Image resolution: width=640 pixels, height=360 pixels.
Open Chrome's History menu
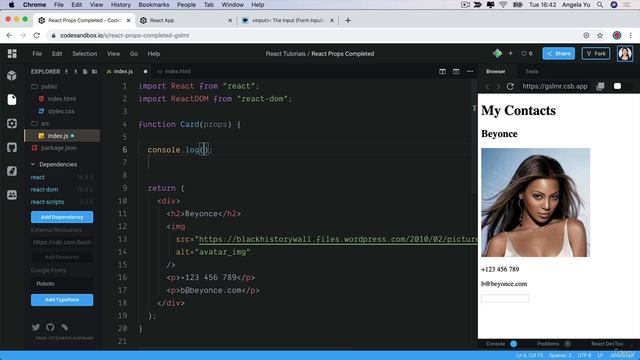(x=121, y=5)
